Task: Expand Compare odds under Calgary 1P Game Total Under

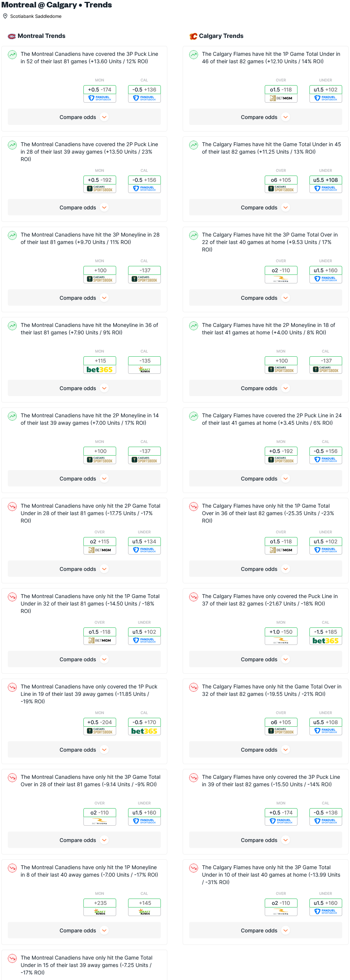Action: (265, 117)
